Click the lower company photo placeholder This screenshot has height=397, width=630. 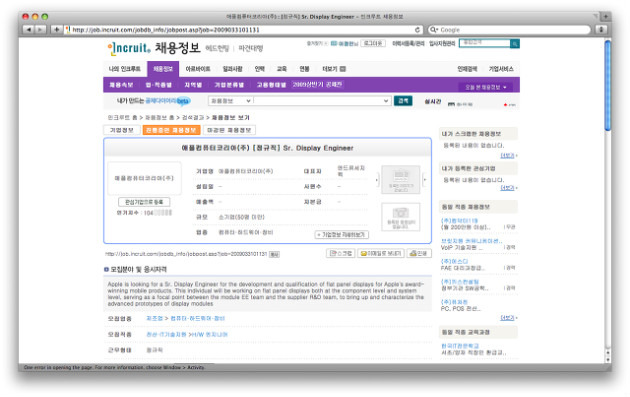(x=401, y=217)
